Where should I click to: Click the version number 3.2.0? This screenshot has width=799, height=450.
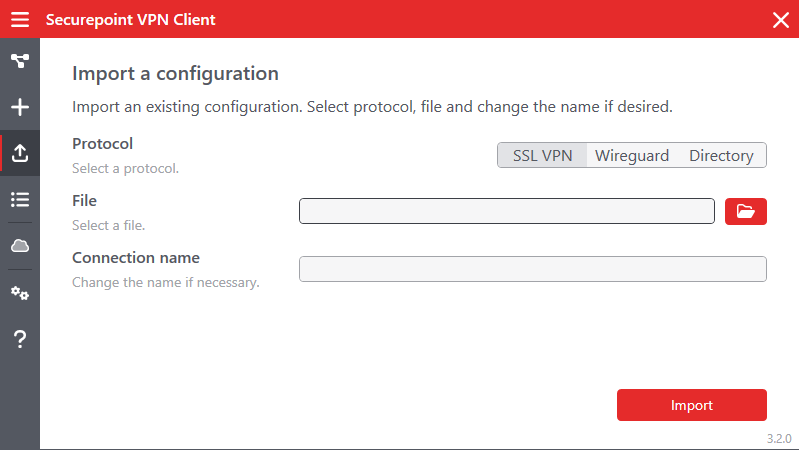pyautogui.click(x=779, y=439)
